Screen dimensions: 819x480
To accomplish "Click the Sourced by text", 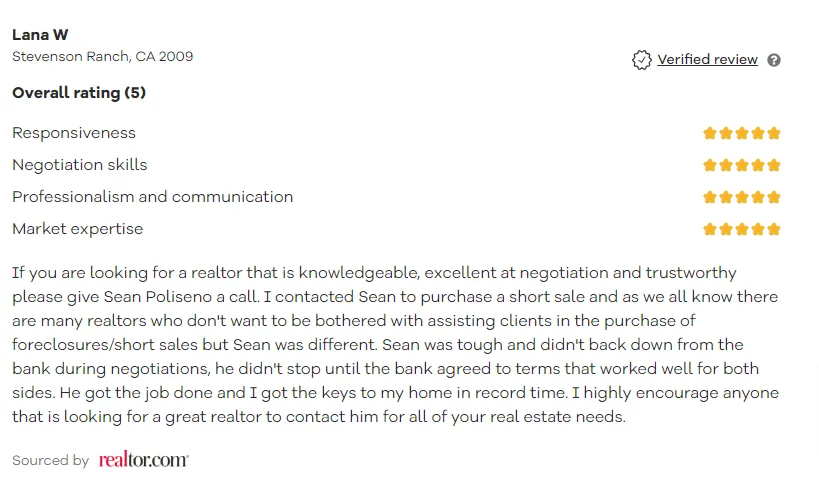I will coord(51,460).
